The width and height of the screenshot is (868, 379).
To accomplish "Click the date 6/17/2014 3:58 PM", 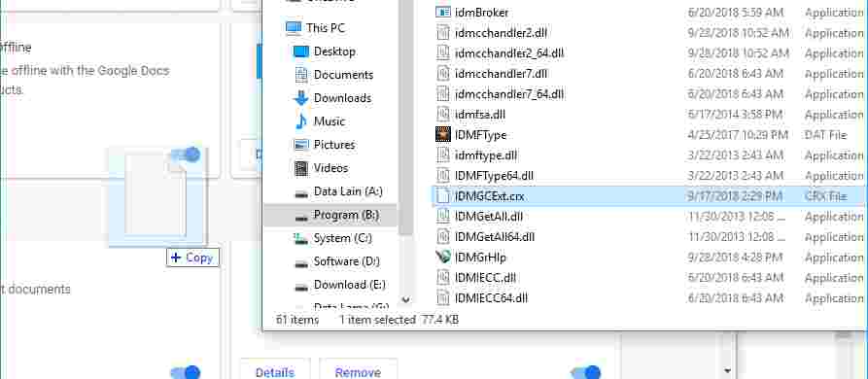I will pyautogui.click(x=735, y=115).
